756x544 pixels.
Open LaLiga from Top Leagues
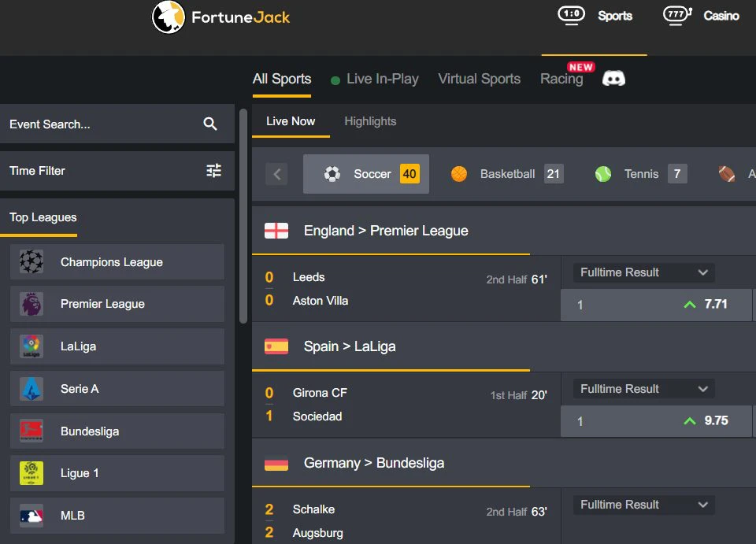click(117, 346)
